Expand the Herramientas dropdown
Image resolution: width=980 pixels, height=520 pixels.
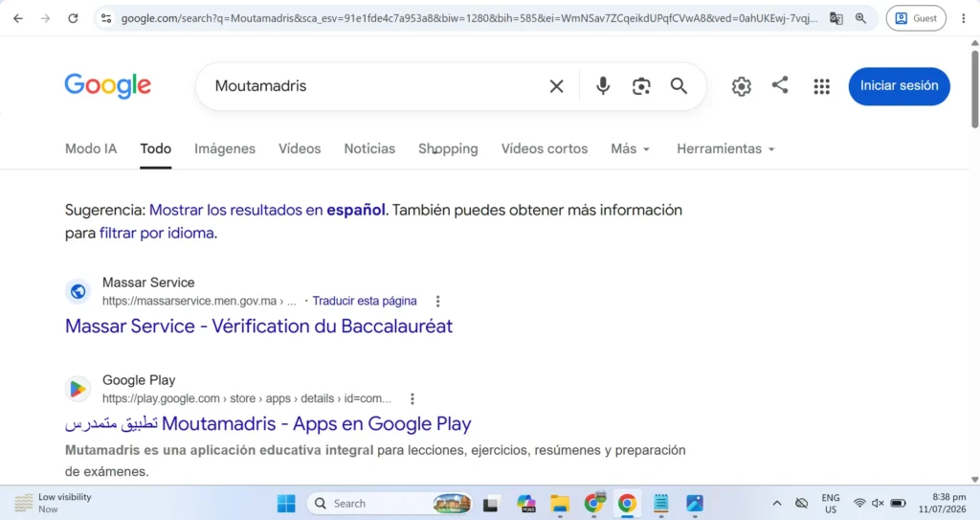point(725,149)
